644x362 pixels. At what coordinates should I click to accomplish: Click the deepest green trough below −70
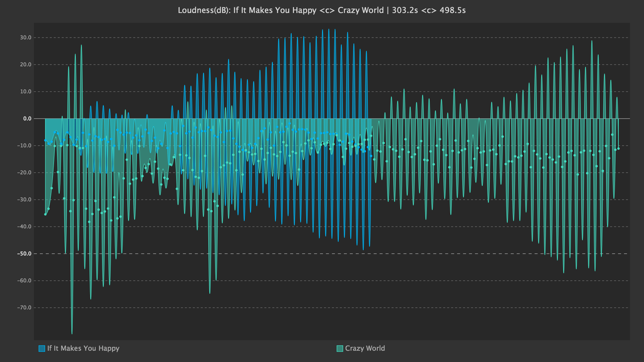(72, 333)
